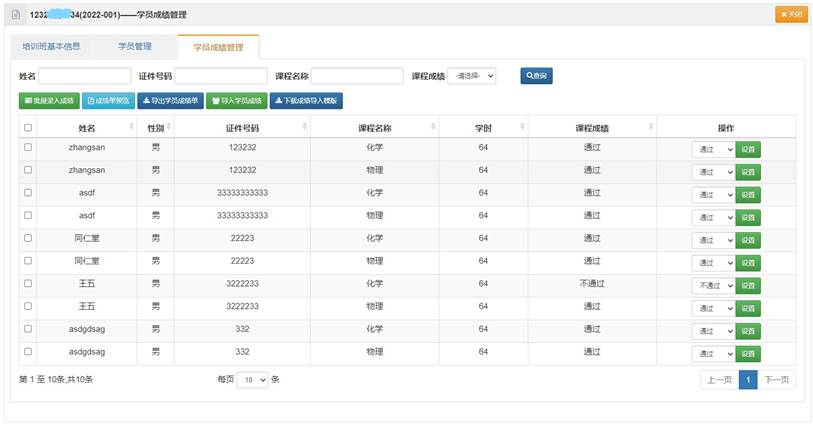813x431 pixels.
Task: Toggle the select-all checkbox in table header
Action: coord(28,128)
